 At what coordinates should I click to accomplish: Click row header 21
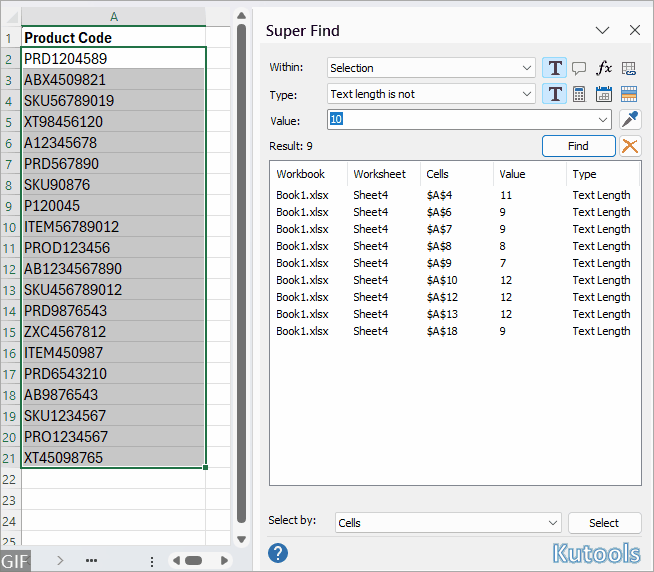click(x=10, y=458)
